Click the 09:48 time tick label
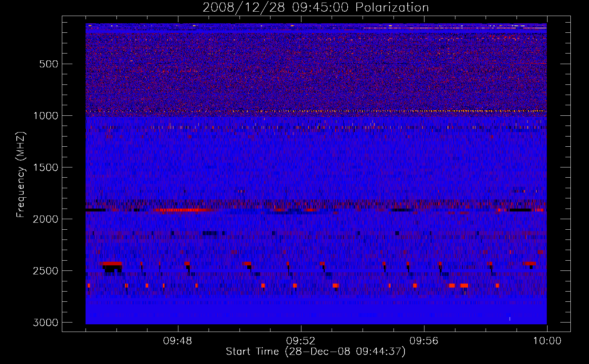Viewport: 589px width, 364px height. click(178, 341)
